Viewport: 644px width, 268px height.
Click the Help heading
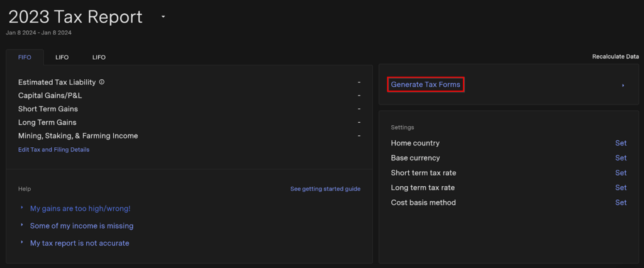tap(25, 189)
